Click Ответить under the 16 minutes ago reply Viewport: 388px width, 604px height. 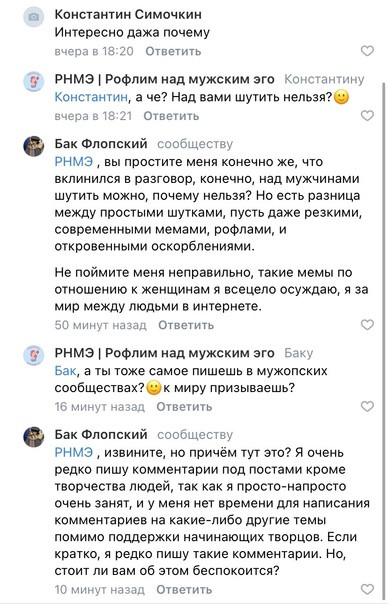[184, 406]
